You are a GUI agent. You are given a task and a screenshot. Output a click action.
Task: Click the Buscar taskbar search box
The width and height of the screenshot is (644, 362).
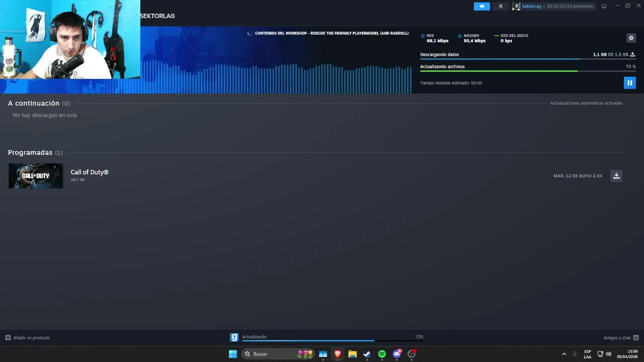pyautogui.click(x=278, y=354)
